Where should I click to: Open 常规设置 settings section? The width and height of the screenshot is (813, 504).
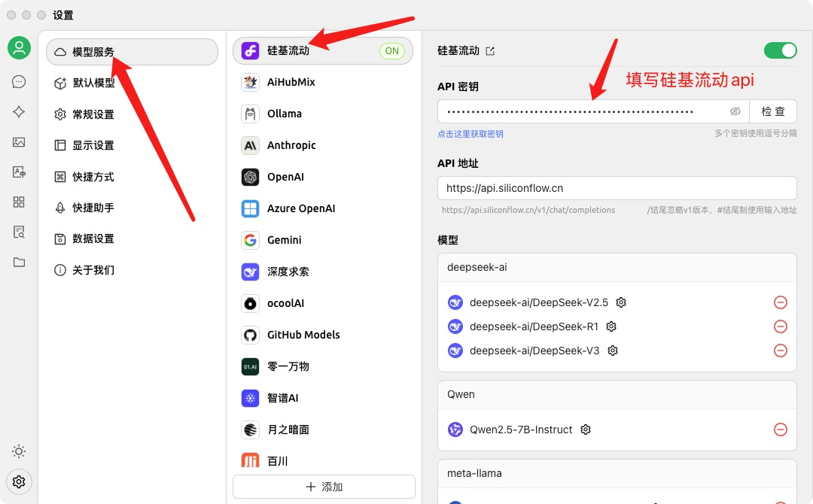[x=132, y=114]
